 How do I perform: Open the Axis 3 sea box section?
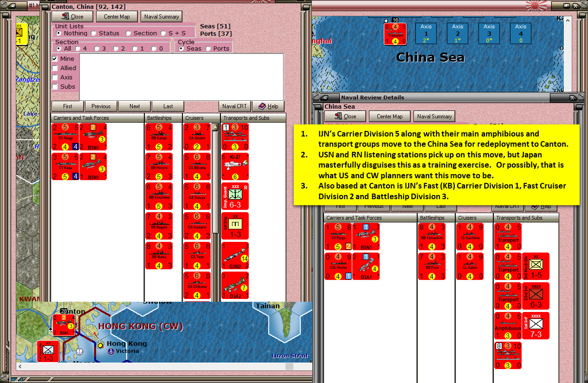coord(489,33)
